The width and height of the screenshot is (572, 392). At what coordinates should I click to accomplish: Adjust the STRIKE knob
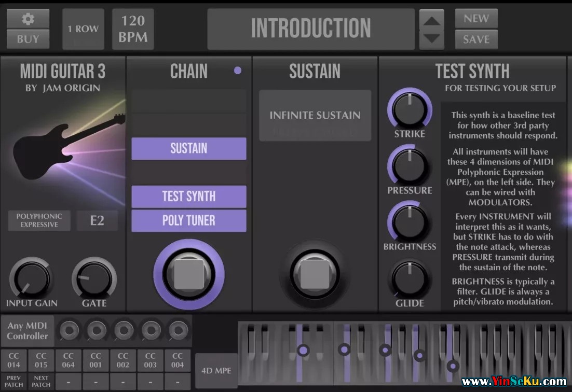click(410, 109)
